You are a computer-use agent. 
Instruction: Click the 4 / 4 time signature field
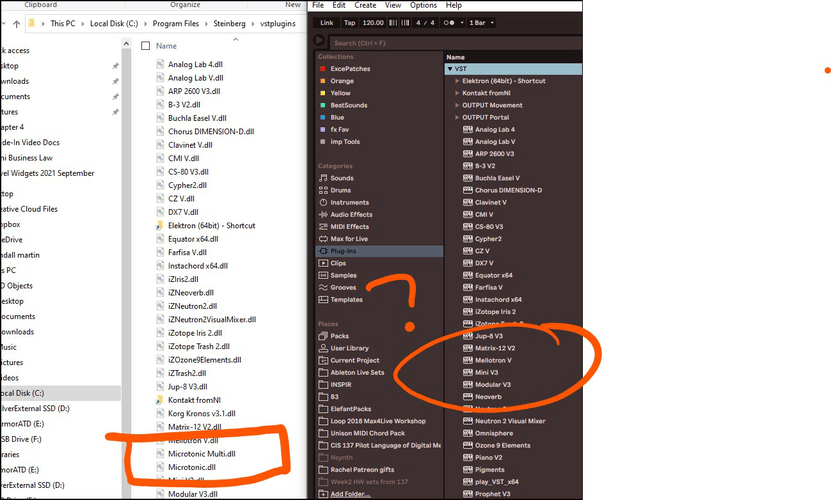click(425, 23)
